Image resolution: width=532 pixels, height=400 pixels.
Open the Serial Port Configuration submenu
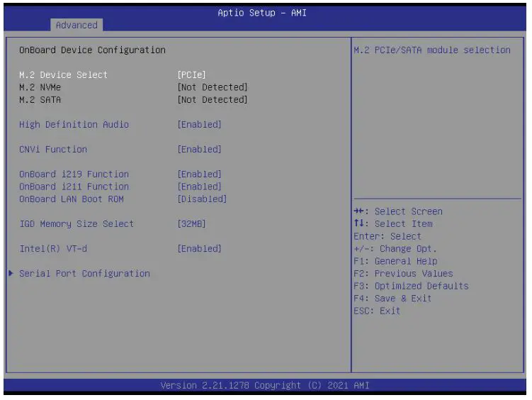pos(84,274)
